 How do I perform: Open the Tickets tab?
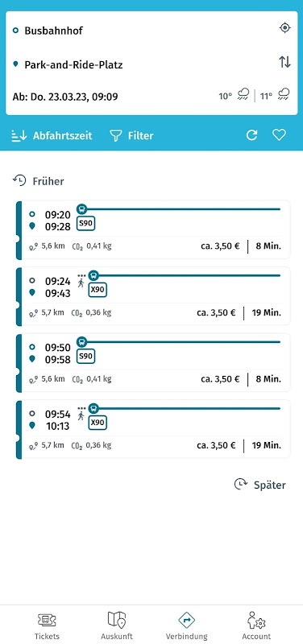[47, 626]
